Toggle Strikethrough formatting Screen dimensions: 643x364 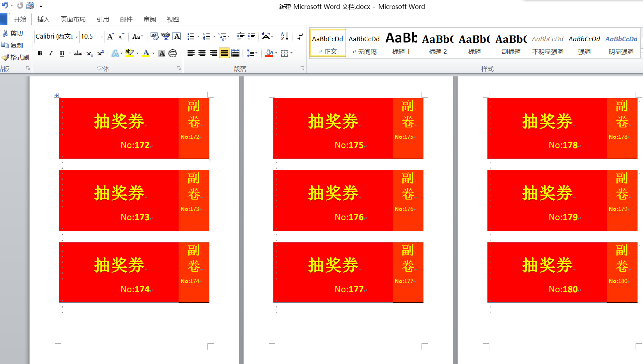coord(78,53)
